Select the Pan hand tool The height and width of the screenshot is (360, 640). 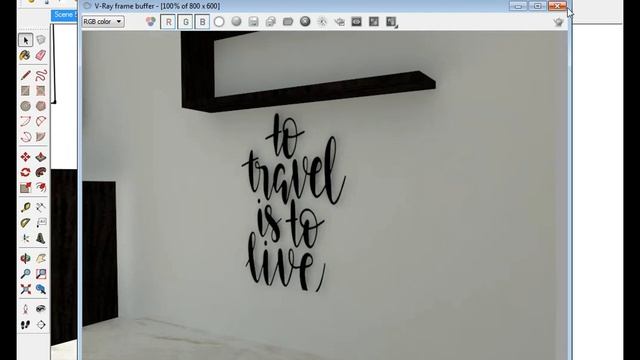click(41, 258)
